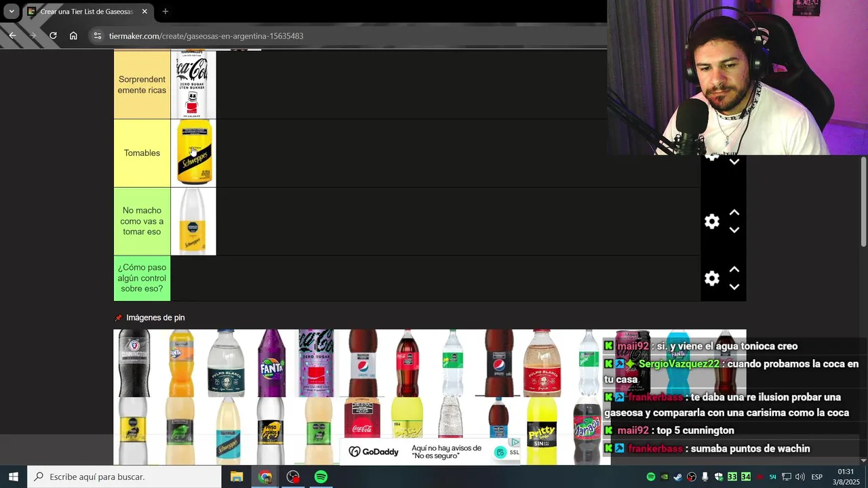Open settings gear for '¿Cómo paso algún control' row
Viewport: 868px width, 488px height.
click(711, 279)
